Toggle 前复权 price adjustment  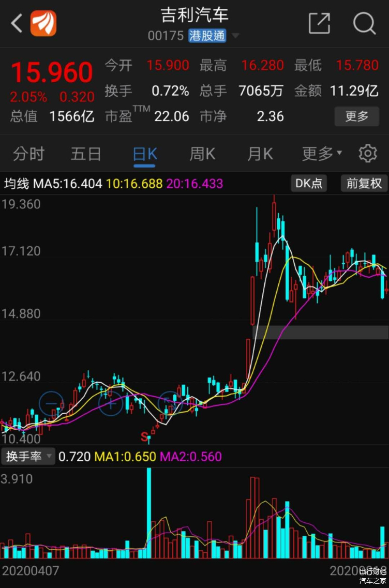(364, 183)
